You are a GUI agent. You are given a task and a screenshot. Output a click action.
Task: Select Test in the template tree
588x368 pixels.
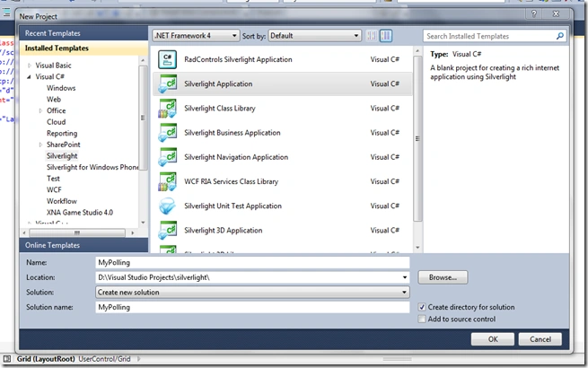pos(53,179)
